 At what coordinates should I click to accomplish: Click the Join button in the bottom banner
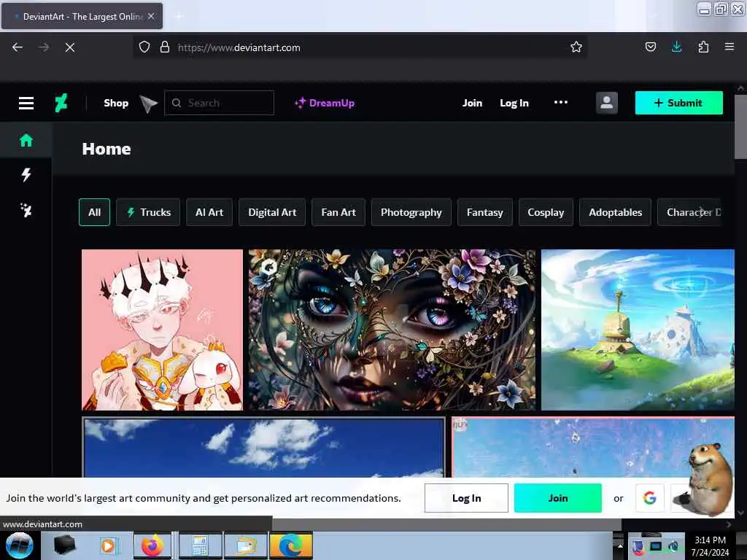558,498
